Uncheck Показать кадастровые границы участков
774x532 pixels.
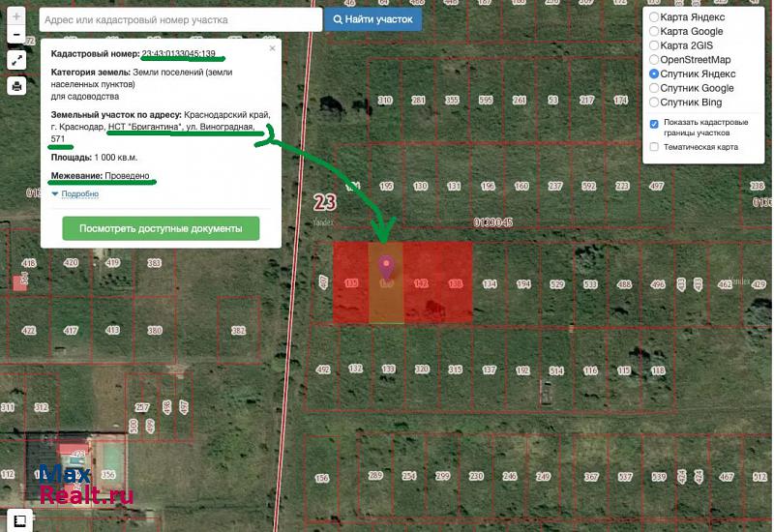tap(655, 124)
